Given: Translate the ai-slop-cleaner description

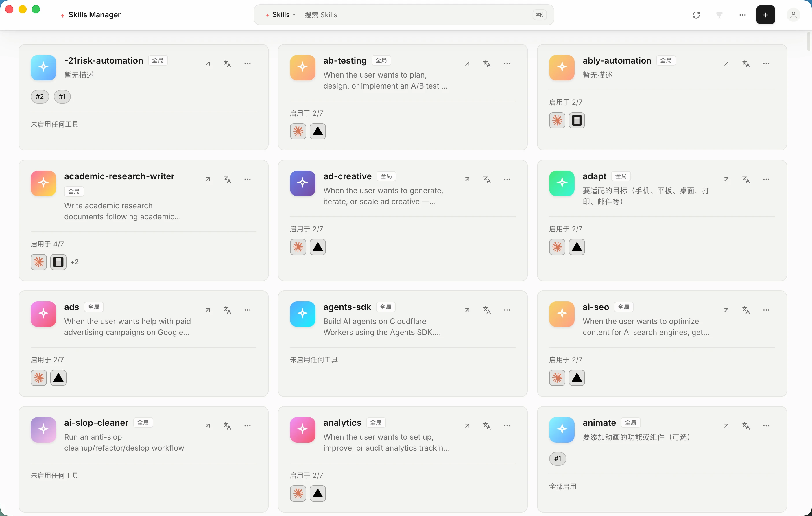Looking at the screenshot, I should click(x=227, y=426).
